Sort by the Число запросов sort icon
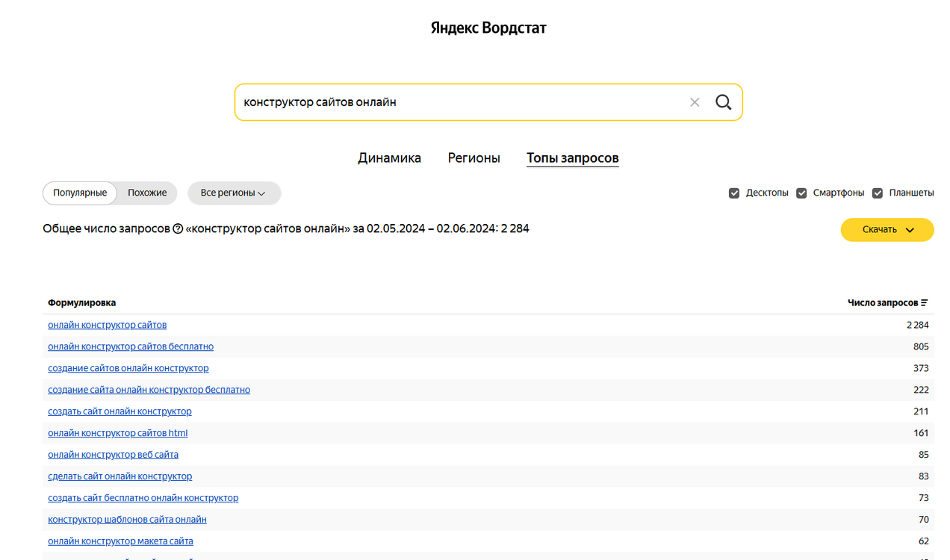This screenshot has width=950, height=560. click(925, 303)
